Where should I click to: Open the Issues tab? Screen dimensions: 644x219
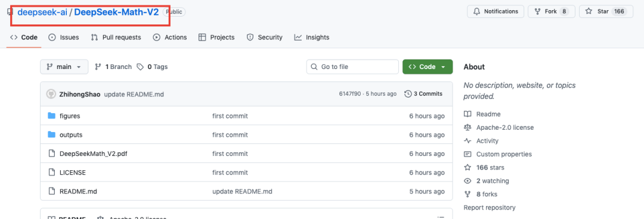point(64,37)
